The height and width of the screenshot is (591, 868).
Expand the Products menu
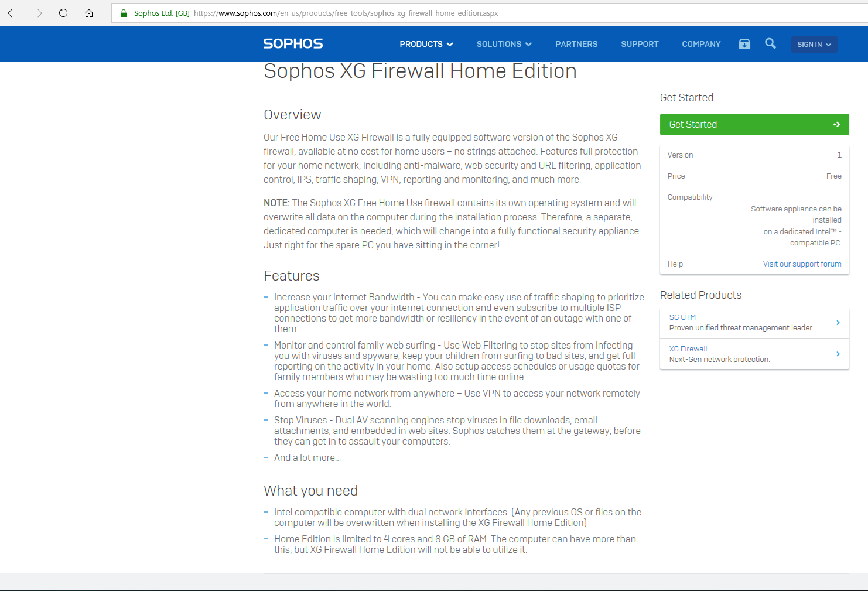[426, 44]
